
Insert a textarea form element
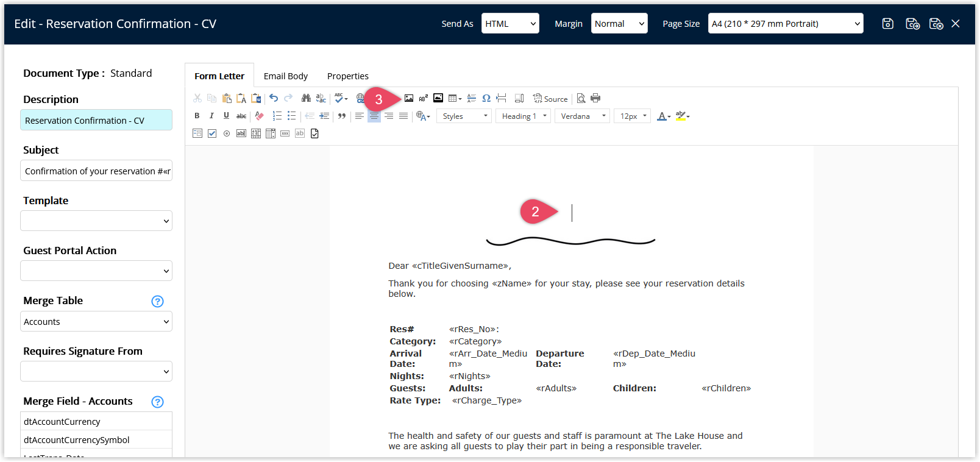point(256,133)
